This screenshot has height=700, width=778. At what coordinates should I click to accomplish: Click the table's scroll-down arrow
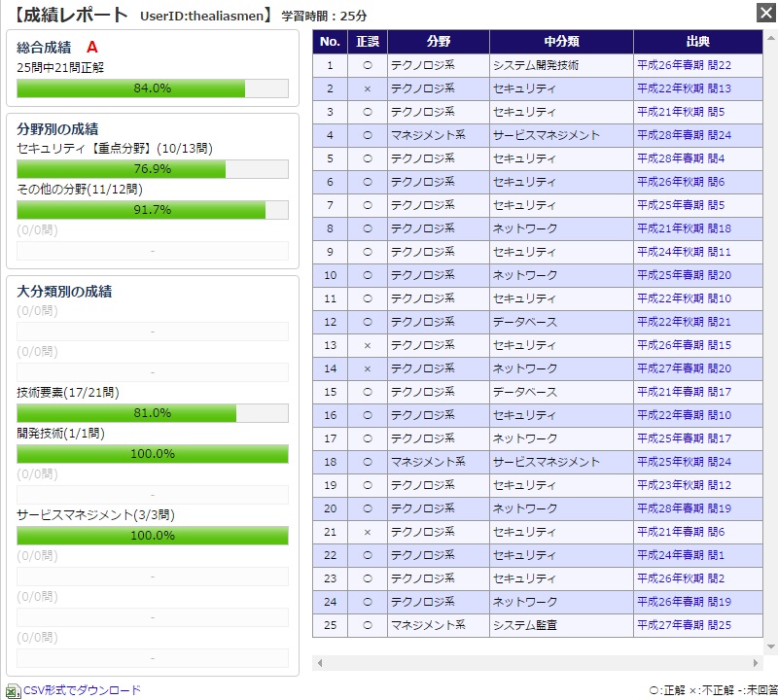pyautogui.click(x=771, y=647)
